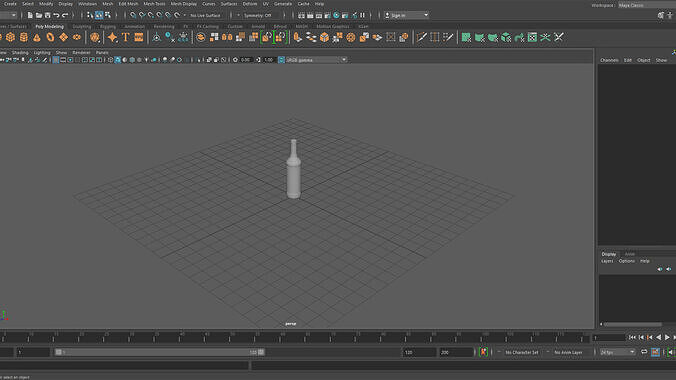Switch to the Sculpting shelf tab
The image size is (676, 380).
tap(81, 26)
